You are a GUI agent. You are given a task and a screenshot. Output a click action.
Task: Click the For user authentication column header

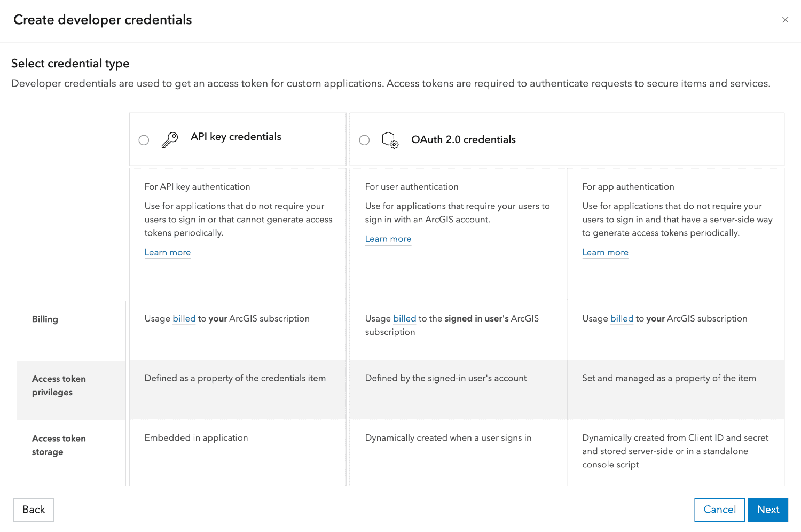tap(411, 186)
